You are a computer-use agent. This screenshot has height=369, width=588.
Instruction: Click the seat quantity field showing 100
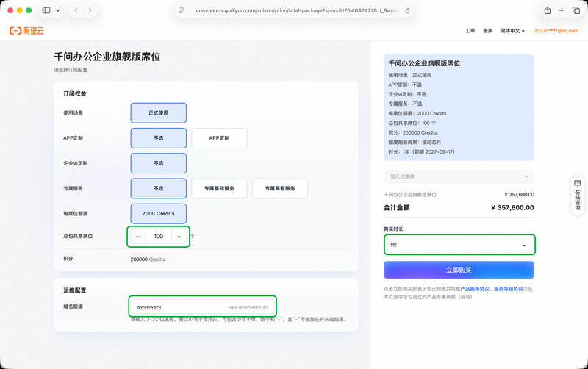coord(159,237)
